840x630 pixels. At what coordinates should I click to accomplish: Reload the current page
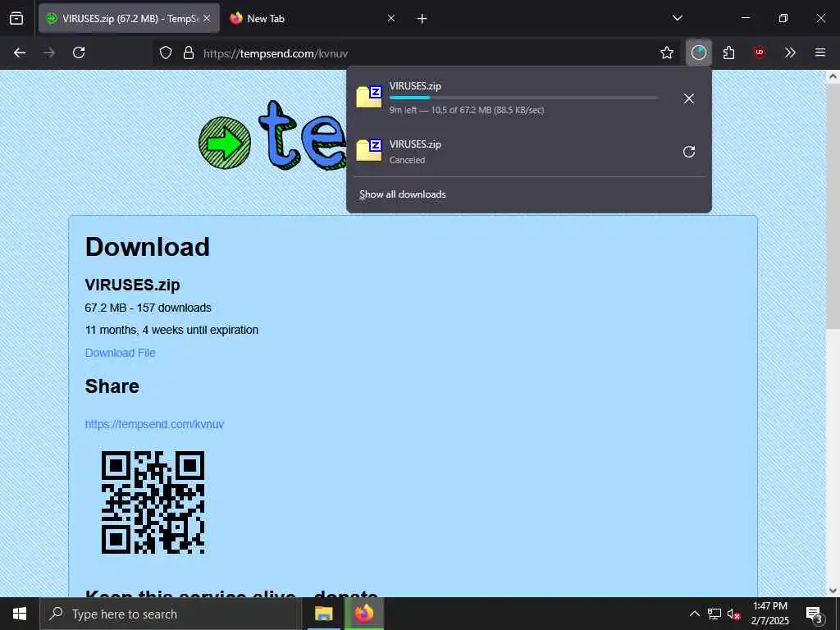tap(79, 52)
